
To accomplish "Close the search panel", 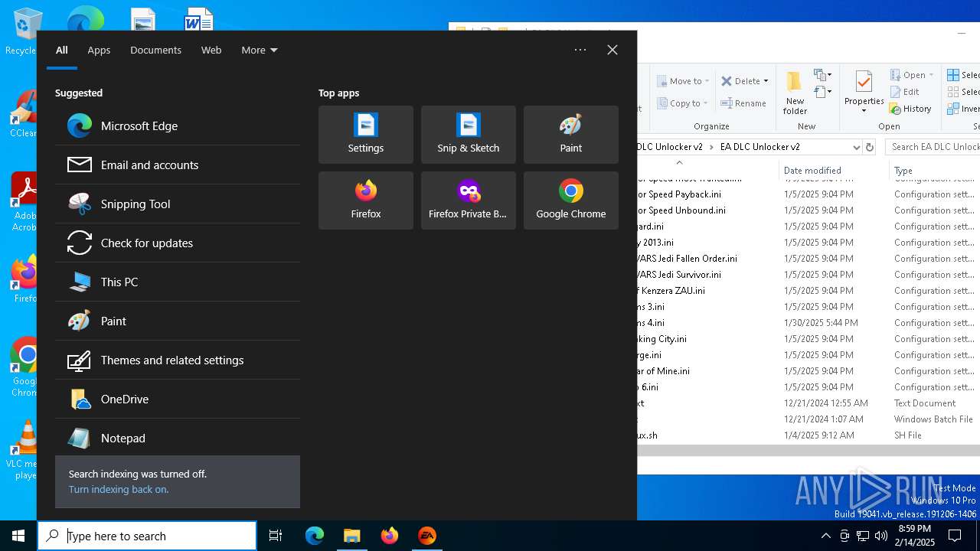I will click(612, 50).
